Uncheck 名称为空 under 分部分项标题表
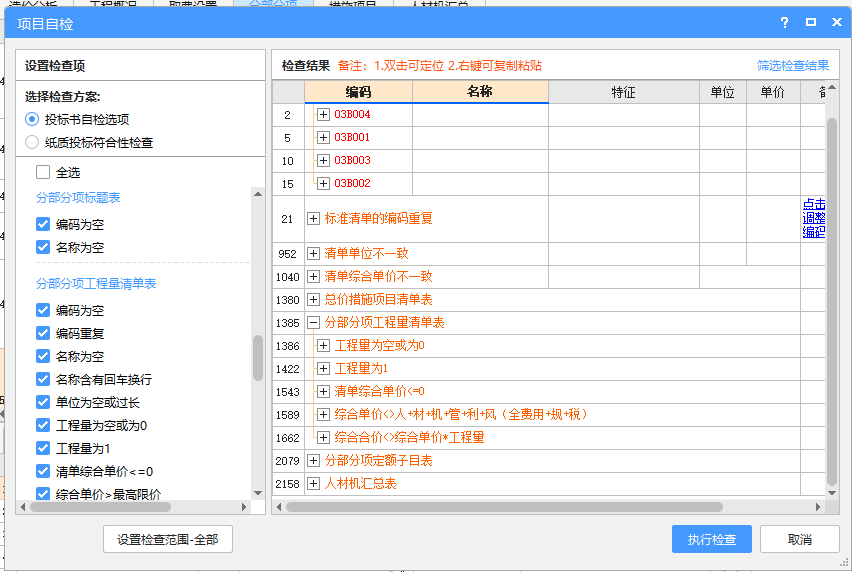852x572 pixels. [43, 247]
